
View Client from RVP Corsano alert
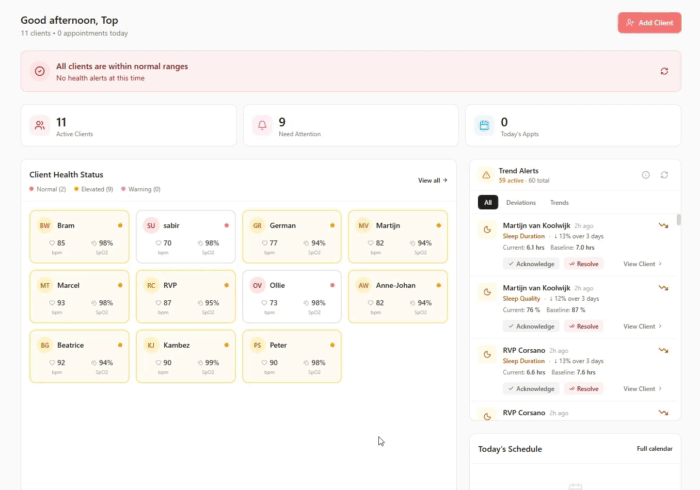click(642, 389)
